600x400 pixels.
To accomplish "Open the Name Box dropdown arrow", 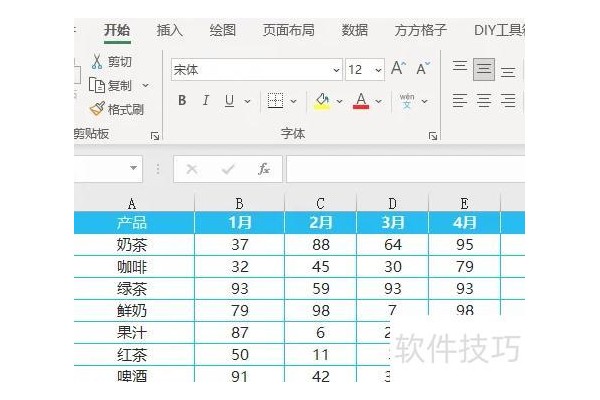I will [133, 168].
